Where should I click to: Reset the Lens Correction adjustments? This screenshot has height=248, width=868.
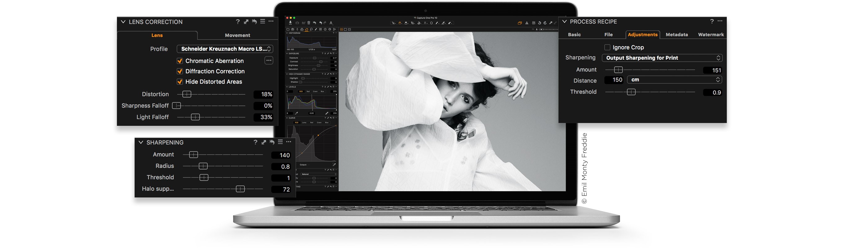[x=255, y=22]
